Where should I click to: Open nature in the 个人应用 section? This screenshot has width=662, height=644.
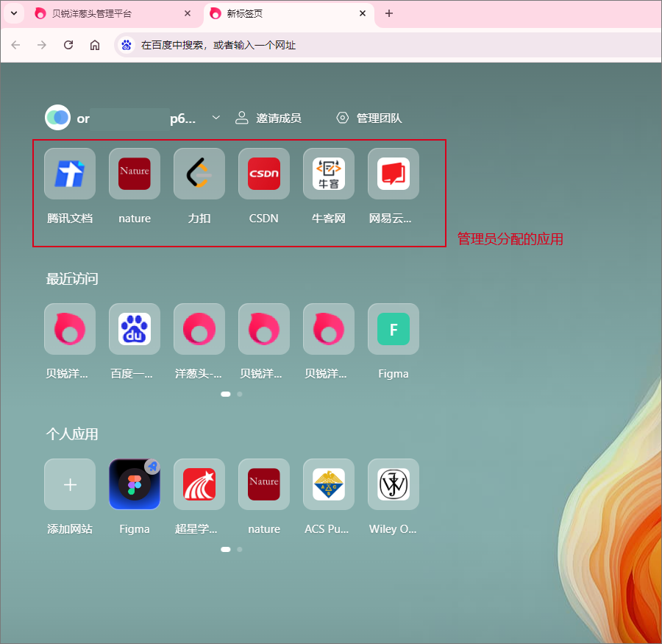(264, 484)
